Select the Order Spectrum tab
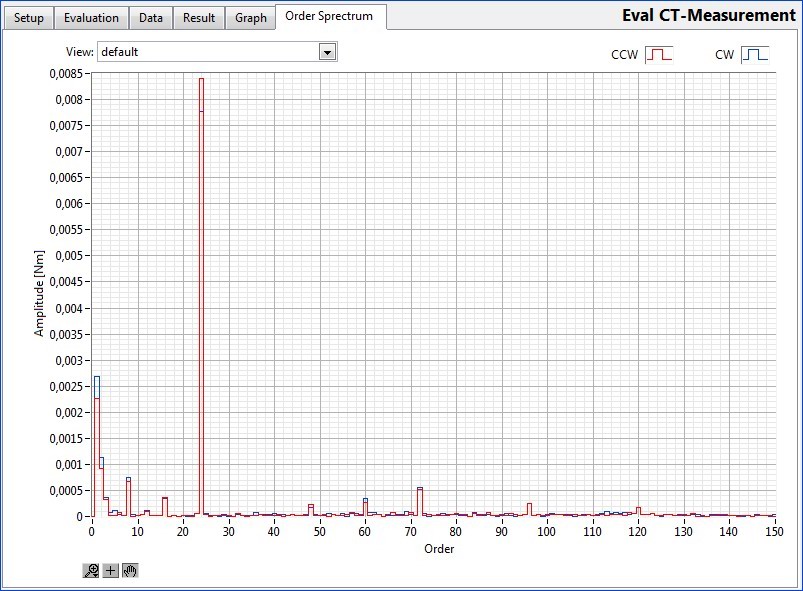 point(329,16)
